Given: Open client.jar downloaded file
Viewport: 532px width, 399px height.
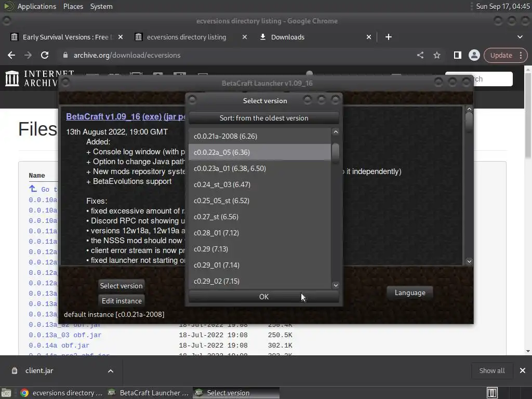Looking at the screenshot, I should coord(39,370).
